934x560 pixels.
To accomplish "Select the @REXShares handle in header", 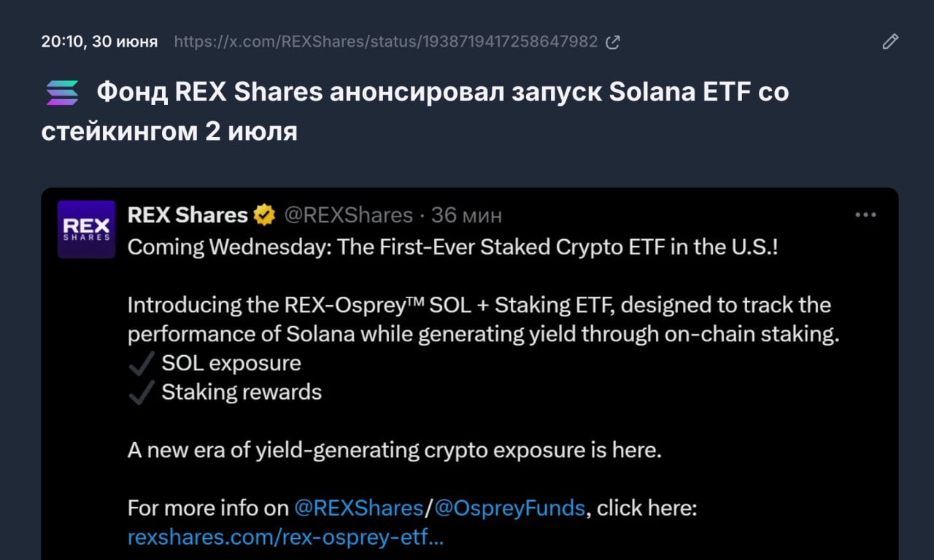I will (347, 215).
